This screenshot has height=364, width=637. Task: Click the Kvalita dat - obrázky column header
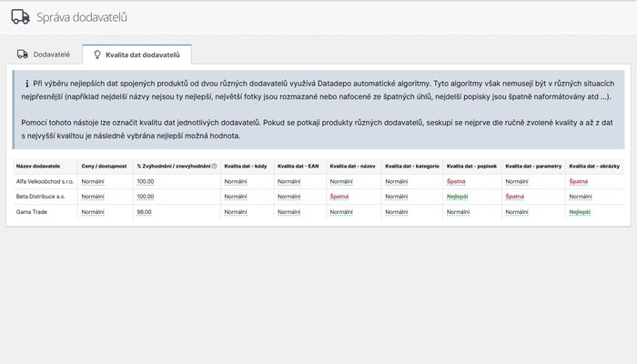coord(594,167)
